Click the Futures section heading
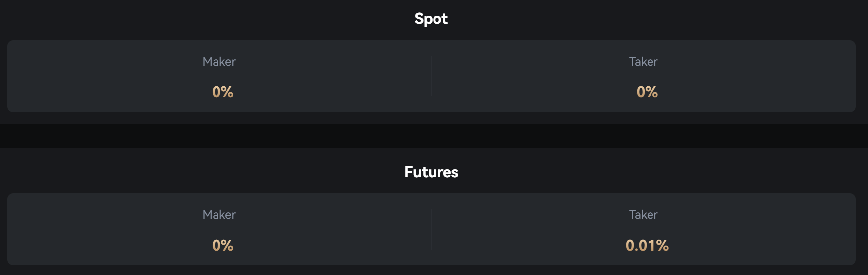868x275 pixels. pyautogui.click(x=431, y=172)
